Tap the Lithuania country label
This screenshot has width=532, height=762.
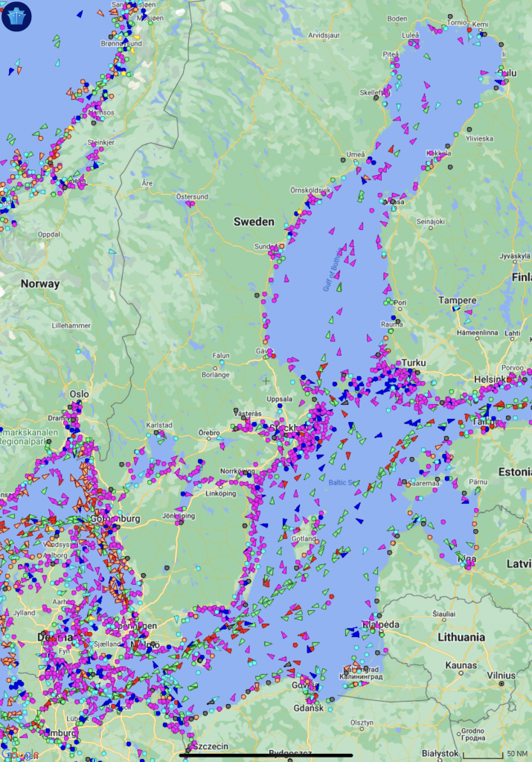[x=461, y=637]
